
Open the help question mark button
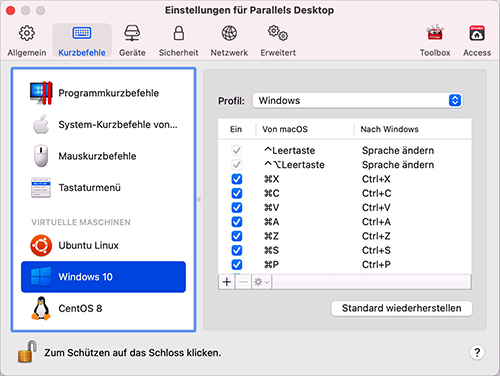click(477, 352)
